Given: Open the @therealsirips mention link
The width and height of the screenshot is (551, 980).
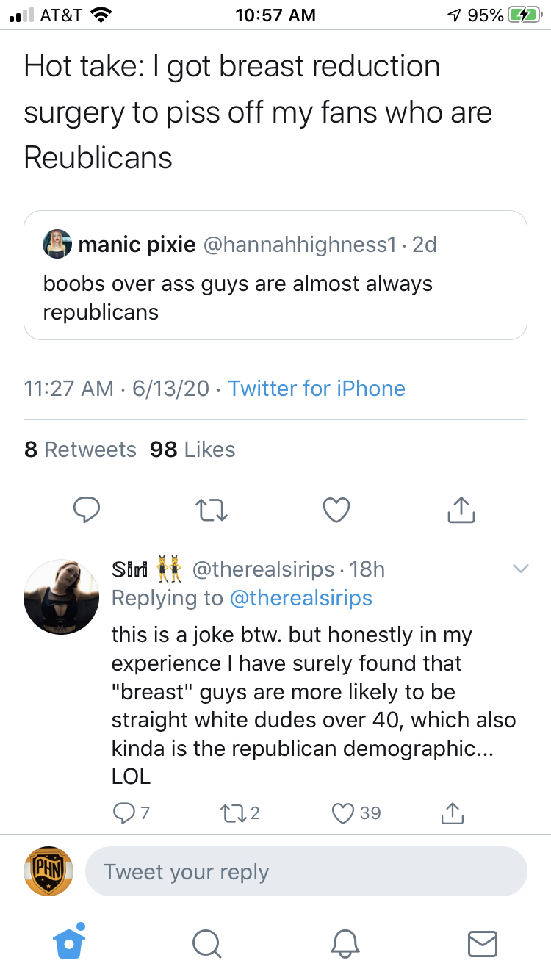Looking at the screenshot, I should click(x=301, y=598).
